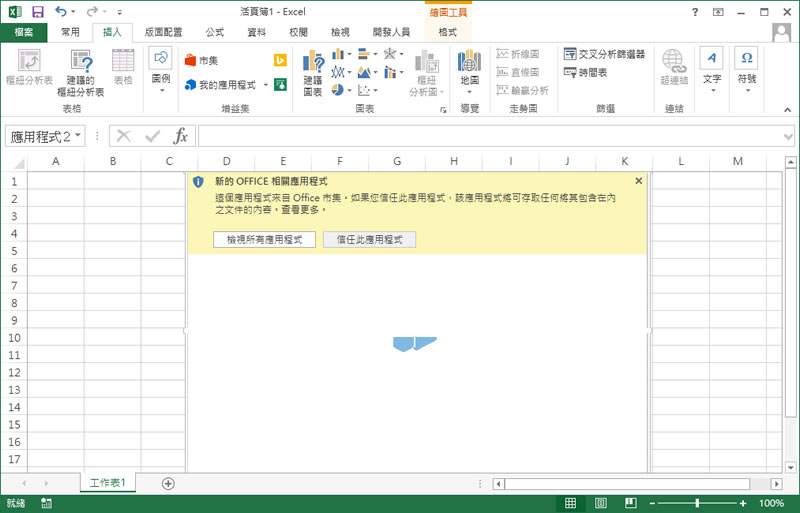Insert a combo chart
Image resolution: width=800 pixels, height=513 pixels.
pyautogui.click(x=390, y=72)
